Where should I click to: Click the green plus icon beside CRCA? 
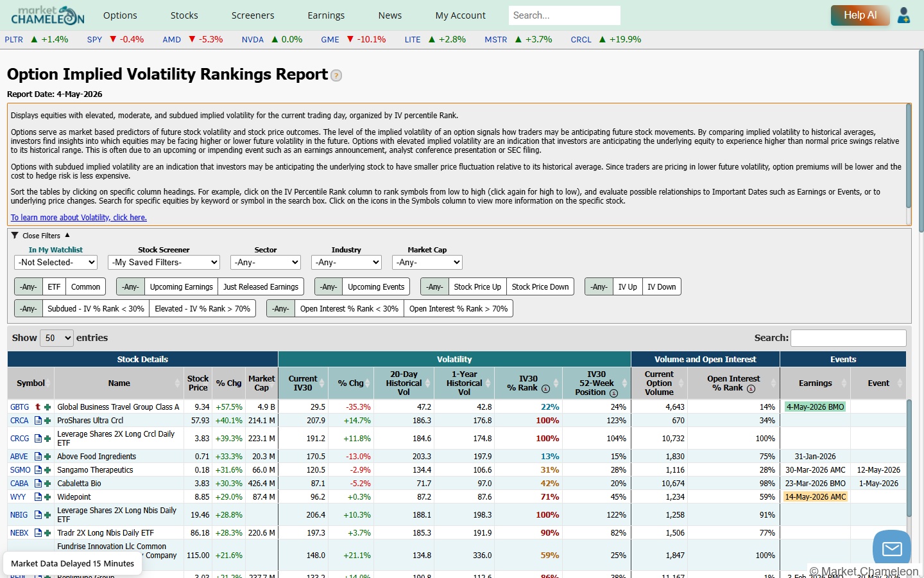(47, 421)
